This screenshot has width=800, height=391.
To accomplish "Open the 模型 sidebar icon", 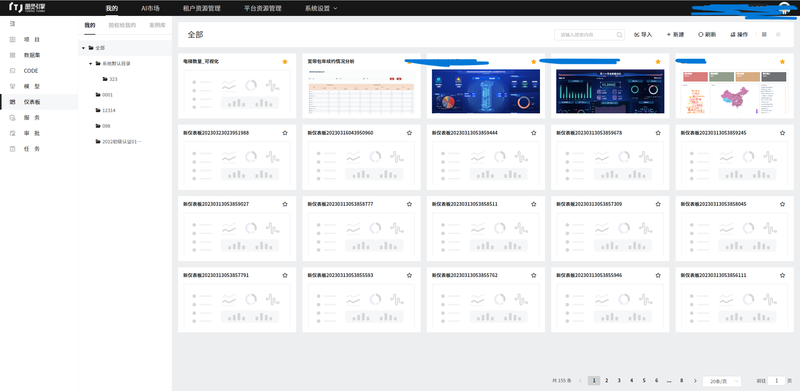I will 13,86.
